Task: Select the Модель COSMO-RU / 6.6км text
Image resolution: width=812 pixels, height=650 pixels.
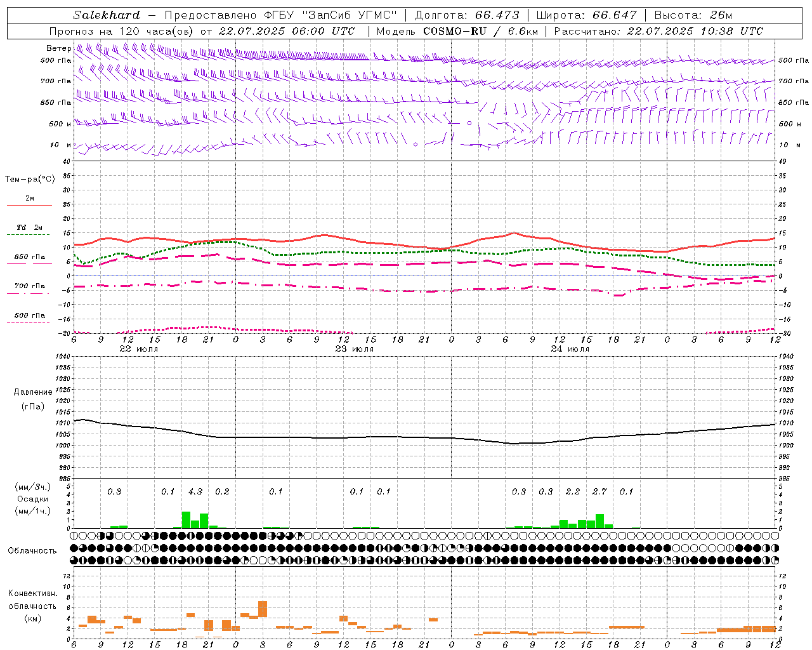Action: point(457,31)
